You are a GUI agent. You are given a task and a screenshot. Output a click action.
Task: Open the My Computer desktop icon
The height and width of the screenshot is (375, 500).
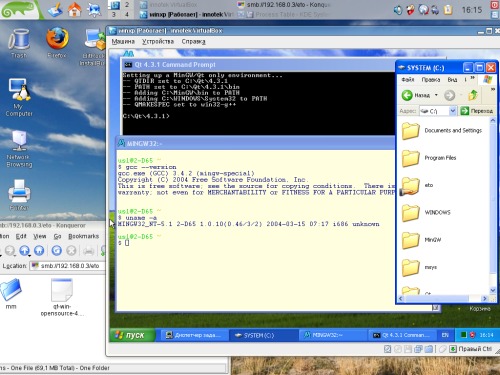click(x=19, y=98)
